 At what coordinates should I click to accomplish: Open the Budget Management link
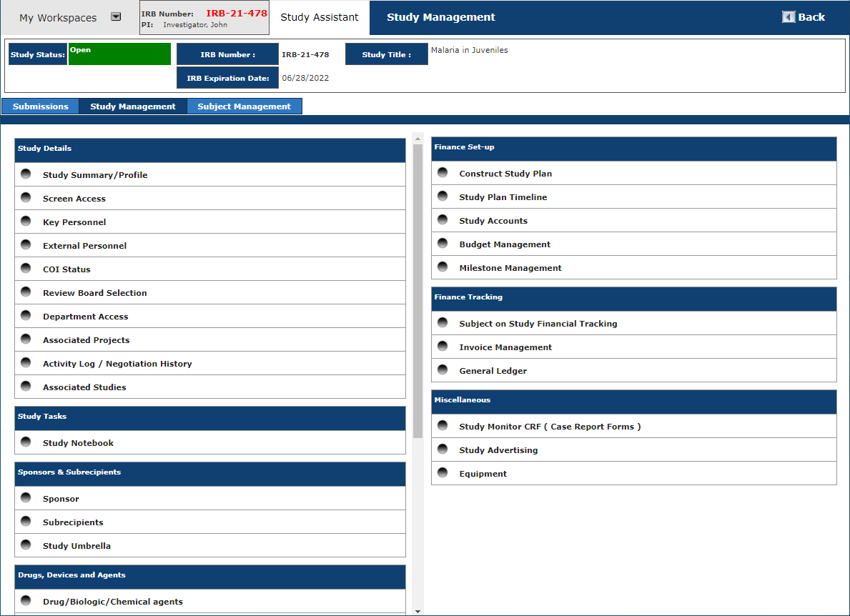(x=505, y=244)
